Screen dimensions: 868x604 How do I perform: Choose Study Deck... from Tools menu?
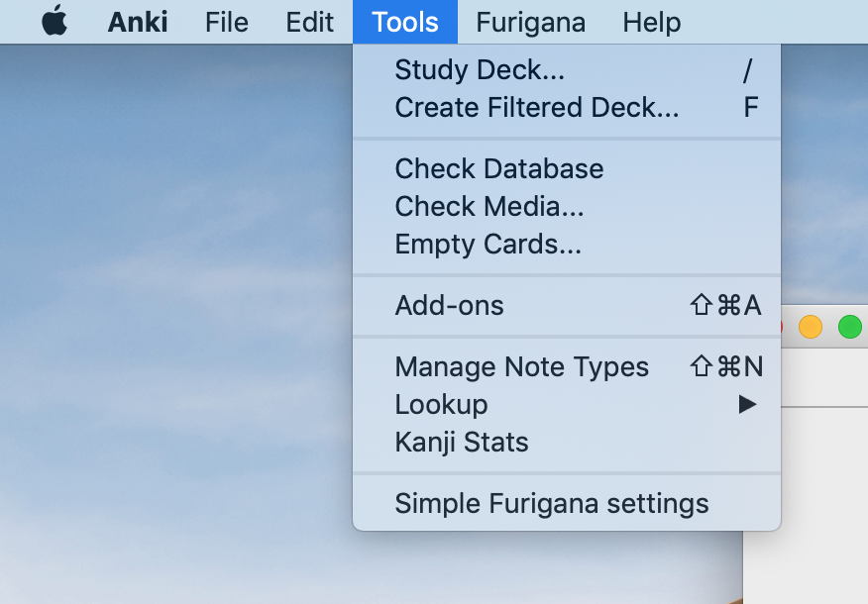(567, 70)
